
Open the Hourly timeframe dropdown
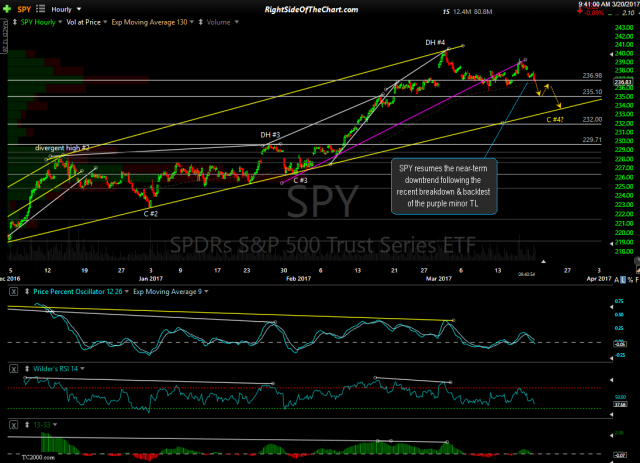pos(66,9)
